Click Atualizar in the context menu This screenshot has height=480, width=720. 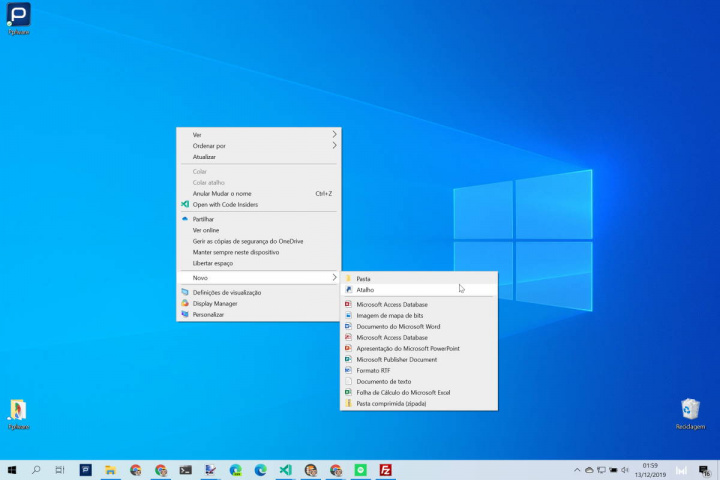click(204, 156)
